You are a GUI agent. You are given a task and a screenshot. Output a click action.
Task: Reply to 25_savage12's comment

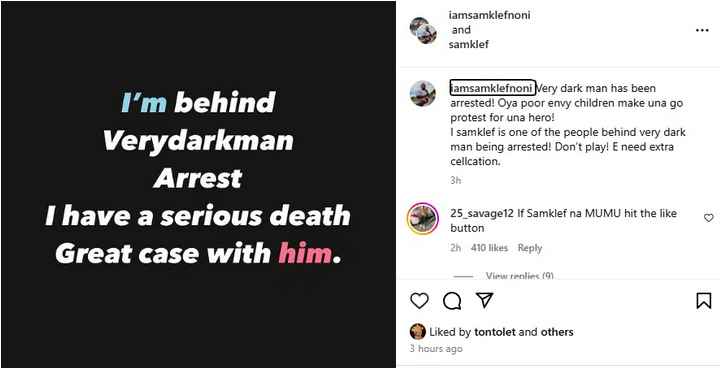click(x=530, y=248)
